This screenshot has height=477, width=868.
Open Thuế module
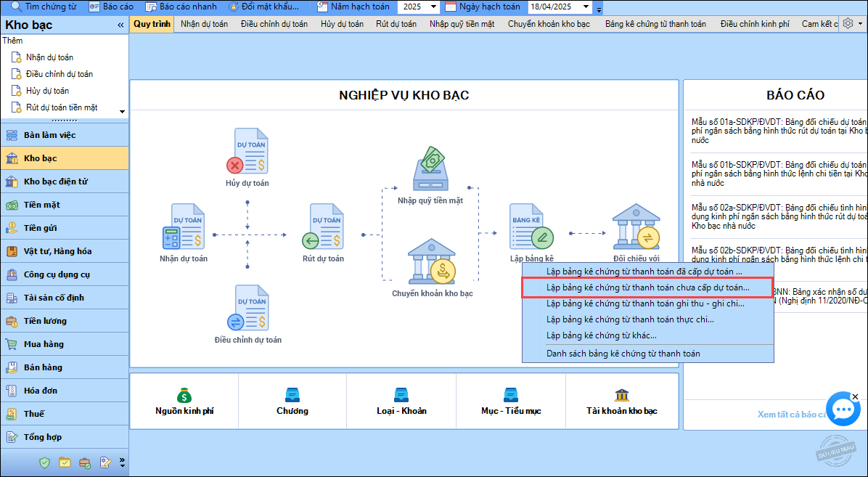point(64,414)
